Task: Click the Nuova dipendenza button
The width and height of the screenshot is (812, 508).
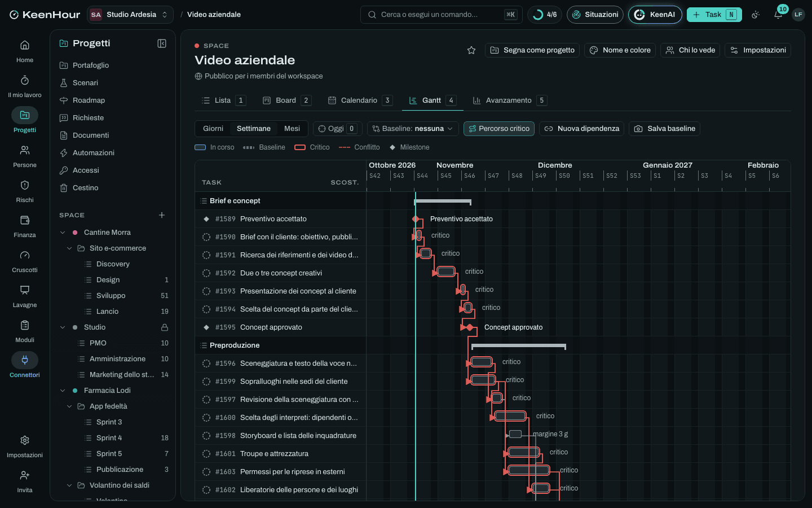Action: pyautogui.click(x=581, y=129)
